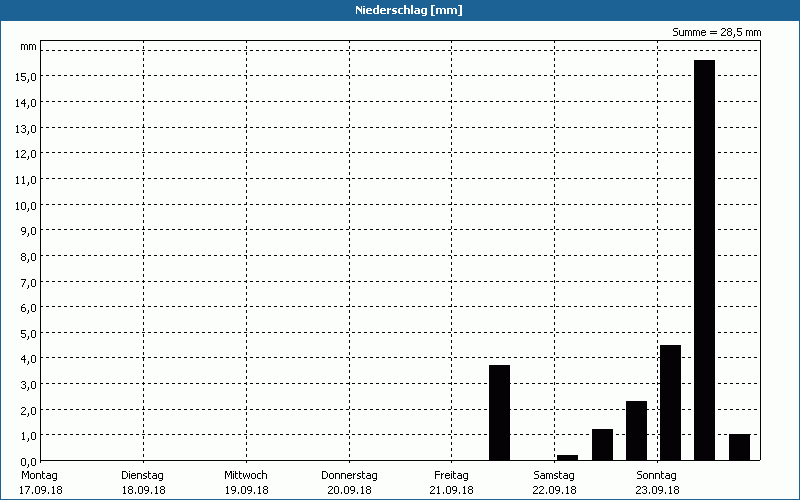Click the '10,0' y-axis value
The height and width of the screenshot is (500, 800).
pos(26,206)
